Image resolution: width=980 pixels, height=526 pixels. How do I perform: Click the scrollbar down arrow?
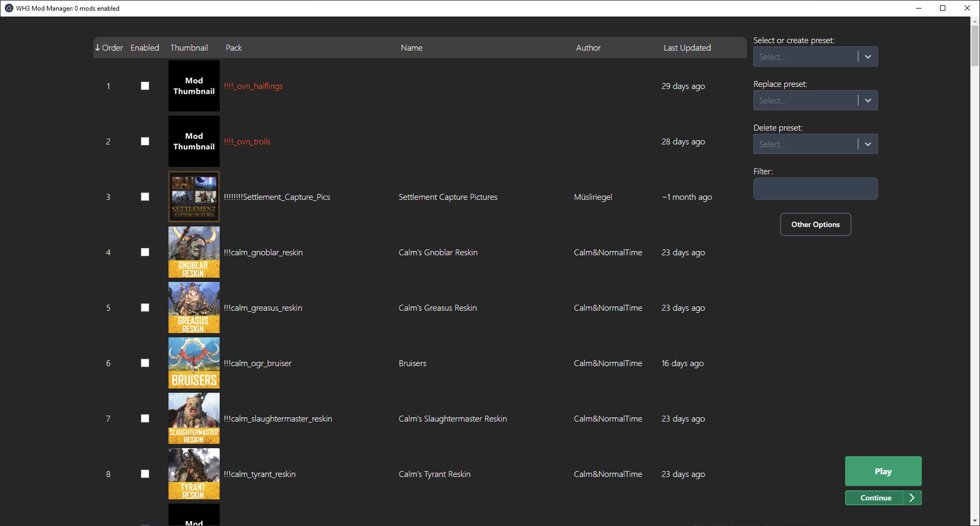[x=975, y=521]
